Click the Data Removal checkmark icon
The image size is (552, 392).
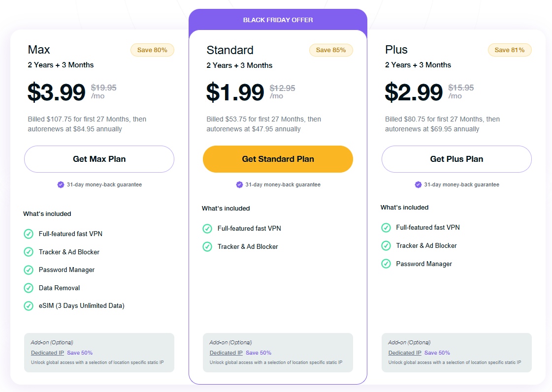tap(29, 288)
